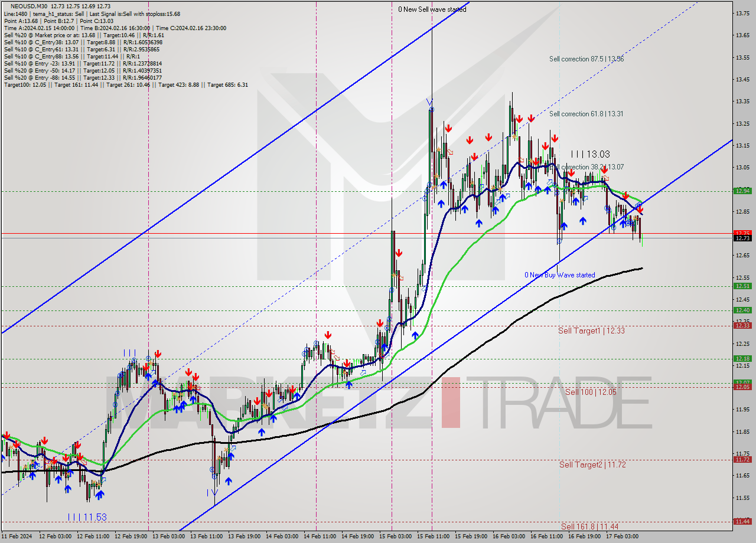The width and height of the screenshot is (756, 543).
Task: Click the '14 Feb 11:00' time label
Action: pyautogui.click(x=321, y=537)
